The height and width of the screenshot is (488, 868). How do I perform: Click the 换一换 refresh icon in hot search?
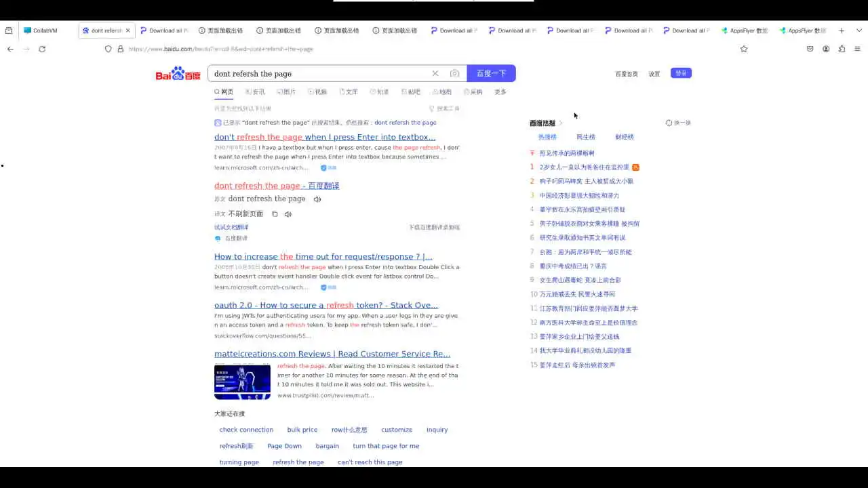(x=669, y=123)
